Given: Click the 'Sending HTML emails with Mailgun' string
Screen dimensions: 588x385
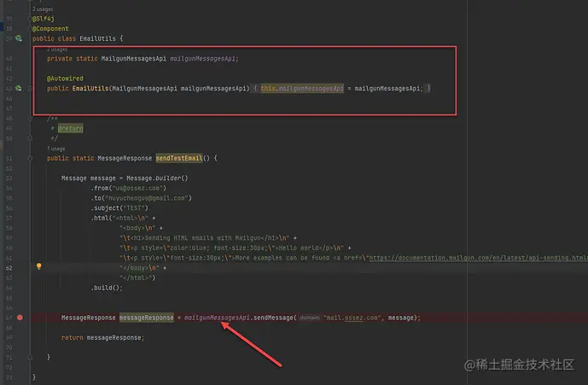Looking at the screenshot, I should coord(204,238).
